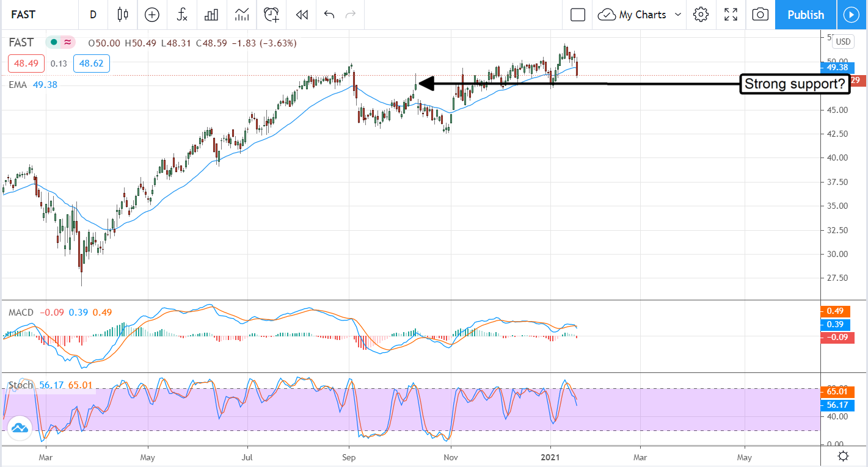Open the D time interval menu
Screen dimensions: 868x467
point(93,15)
